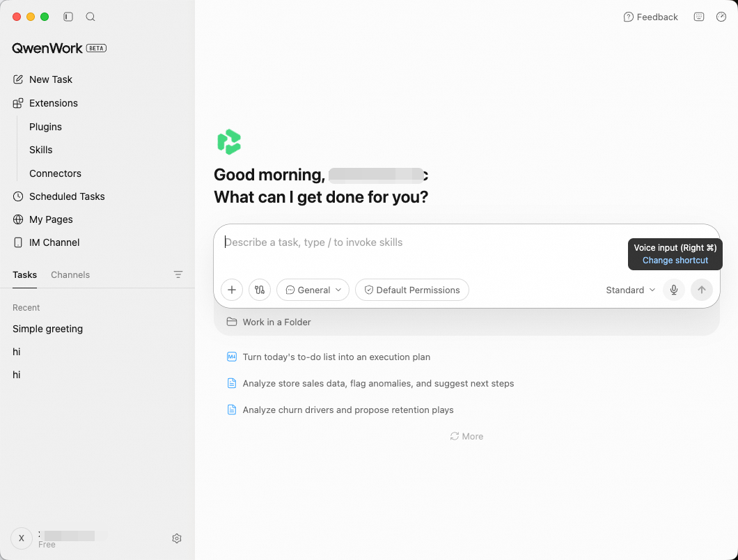738x560 pixels.
Task: Open the Default Permissions selector
Action: click(x=412, y=290)
